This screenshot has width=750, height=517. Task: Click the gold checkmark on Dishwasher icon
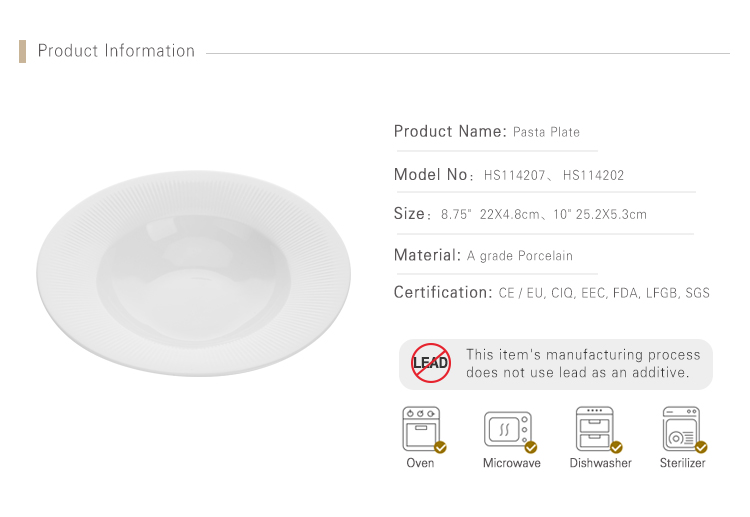click(617, 447)
